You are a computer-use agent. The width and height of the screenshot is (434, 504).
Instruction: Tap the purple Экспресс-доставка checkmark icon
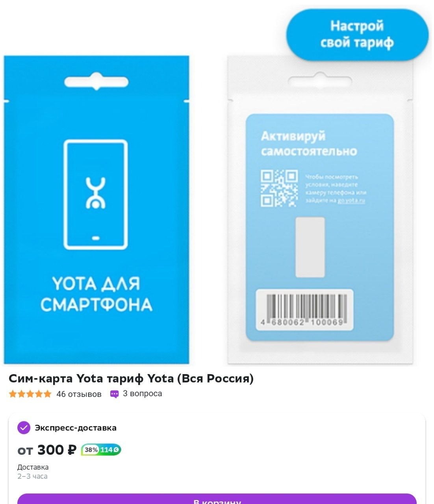(x=24, y=428)
